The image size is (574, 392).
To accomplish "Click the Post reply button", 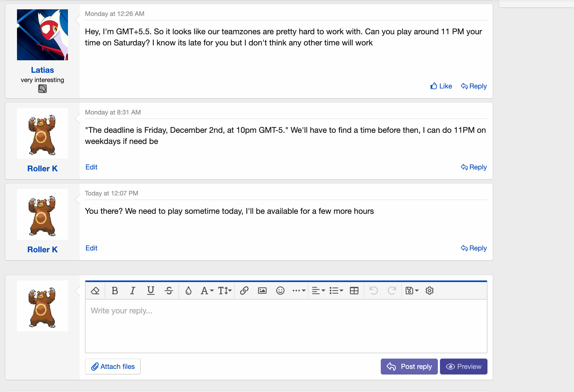I will 409,367.
